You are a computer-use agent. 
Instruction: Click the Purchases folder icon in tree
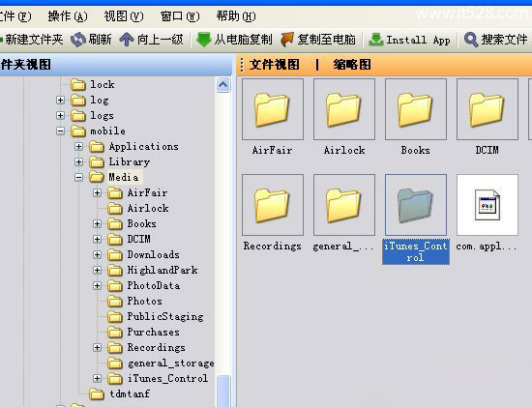(x=115, y=332)
